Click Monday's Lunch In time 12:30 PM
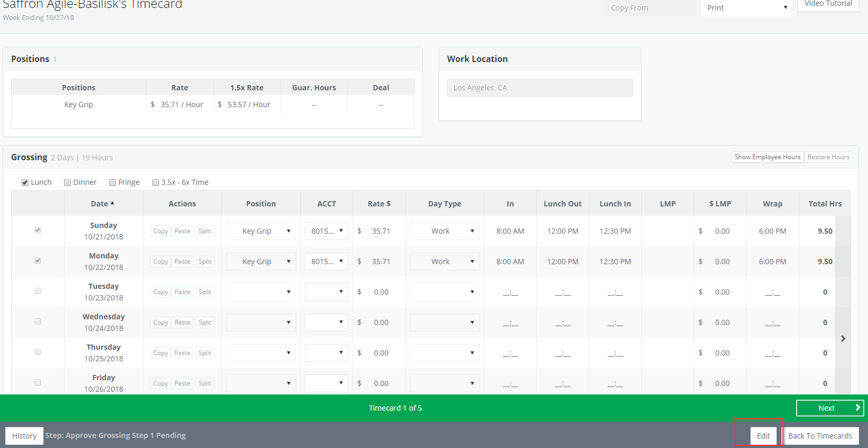The width and height of the screenshot is (868, 448). pos(615,262)
